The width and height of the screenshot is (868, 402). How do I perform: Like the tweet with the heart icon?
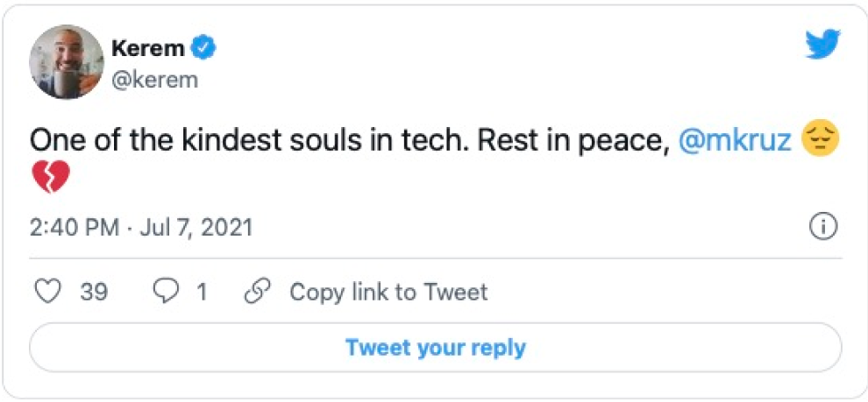[51, 292]
